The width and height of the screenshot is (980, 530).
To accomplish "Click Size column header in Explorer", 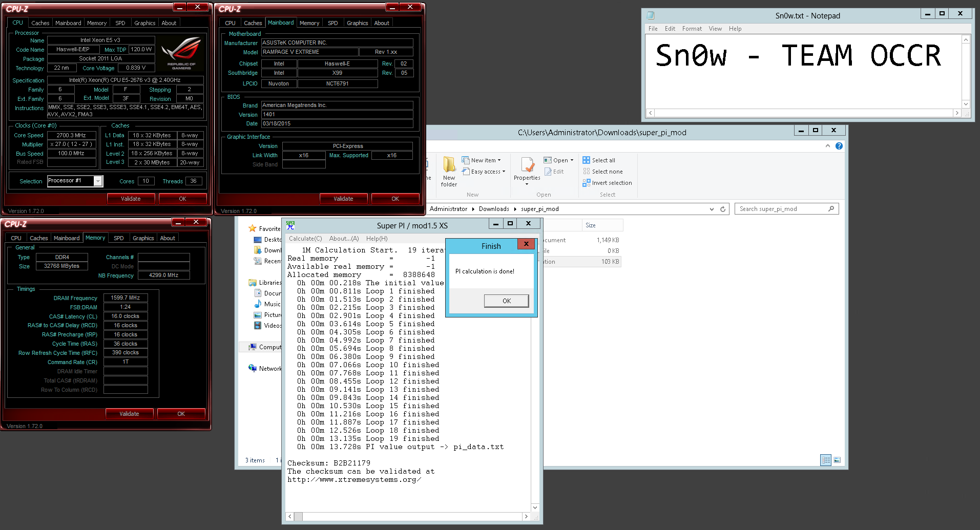I will [602, 225].
